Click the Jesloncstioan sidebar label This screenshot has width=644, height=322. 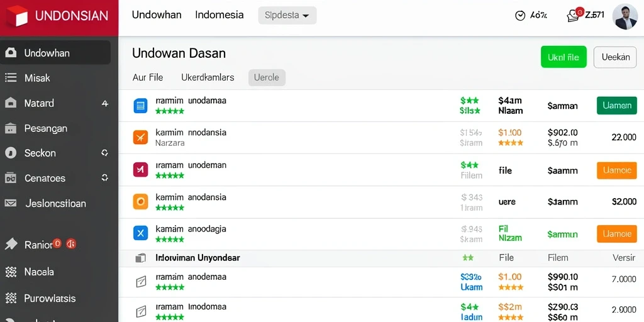coord(56,203)
